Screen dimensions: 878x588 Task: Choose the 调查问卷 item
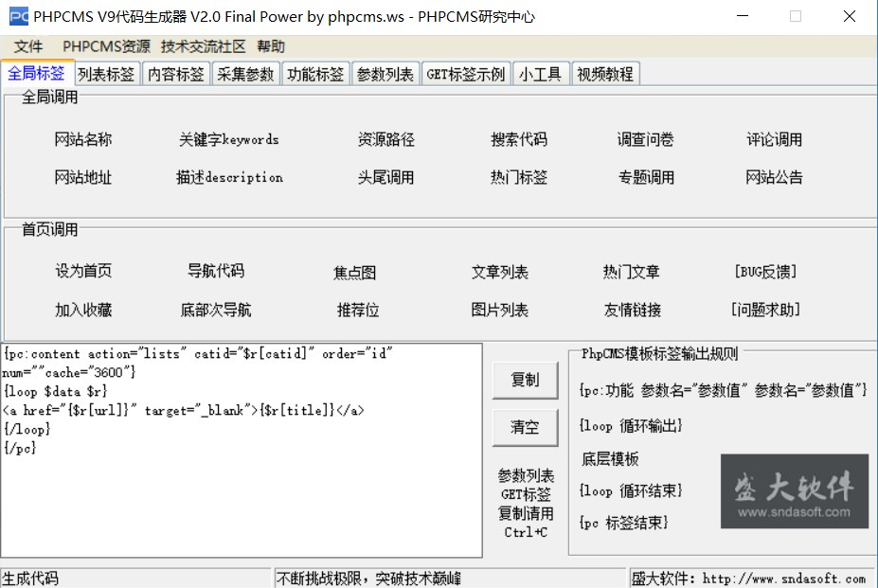pyautogui.click(x=646, y=139)
